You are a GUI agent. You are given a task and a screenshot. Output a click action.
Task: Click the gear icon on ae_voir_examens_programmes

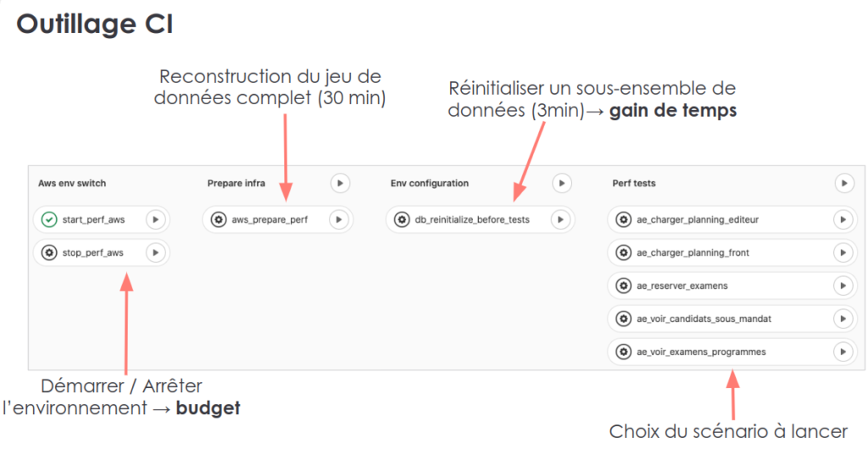[624, 352]
